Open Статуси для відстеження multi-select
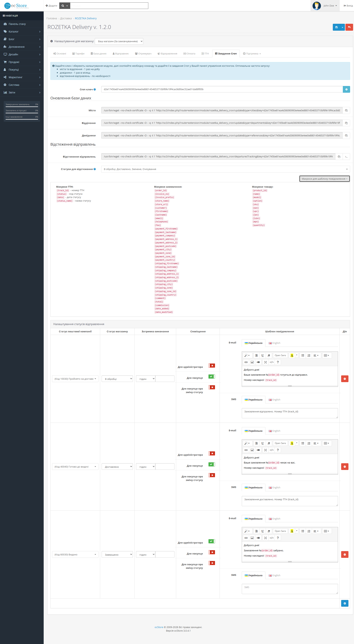The height and width of the screenshot is (644, 354). tap(225, 169)
